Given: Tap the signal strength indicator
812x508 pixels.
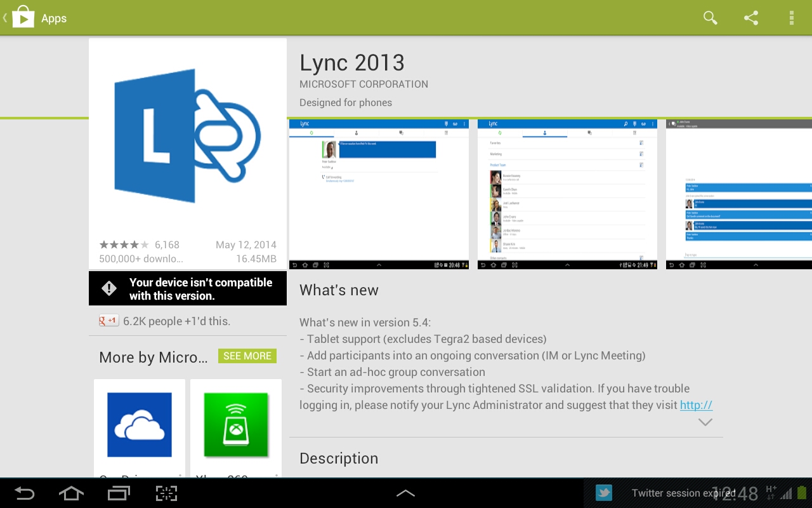Looking at the screenshot, I should (x=787, y=493).
